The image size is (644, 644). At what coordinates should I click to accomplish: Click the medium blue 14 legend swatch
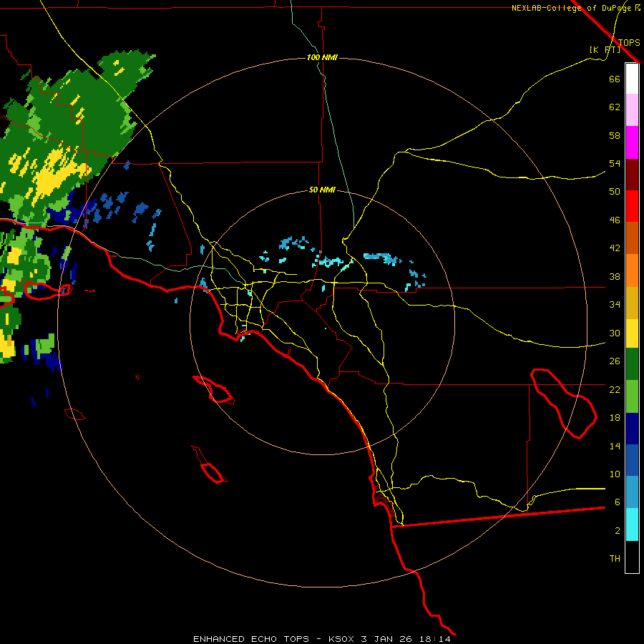click(632, 460)
